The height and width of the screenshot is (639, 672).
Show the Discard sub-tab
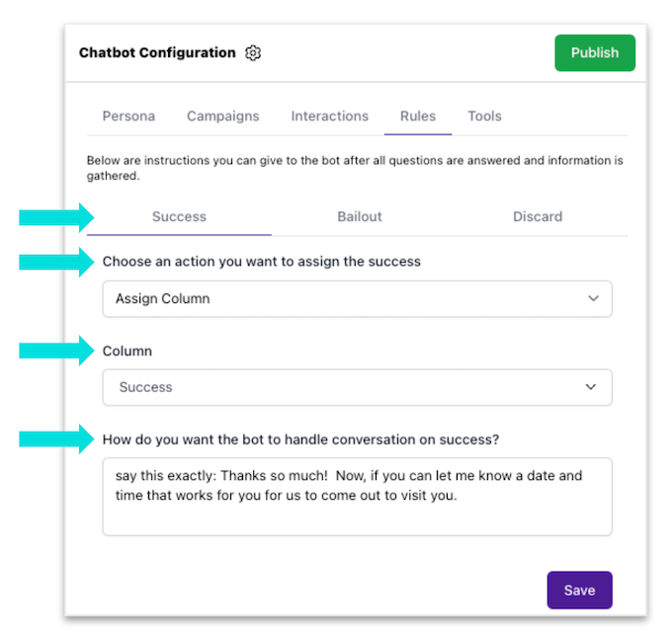pyautogui.click(x=538, y=217)
